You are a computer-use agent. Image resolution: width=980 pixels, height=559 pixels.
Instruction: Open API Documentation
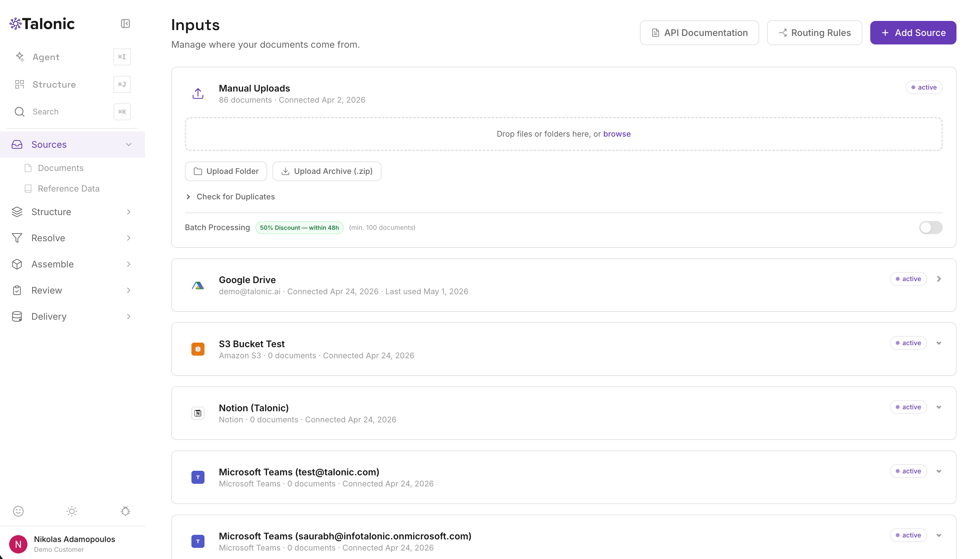tap(699, 33)
